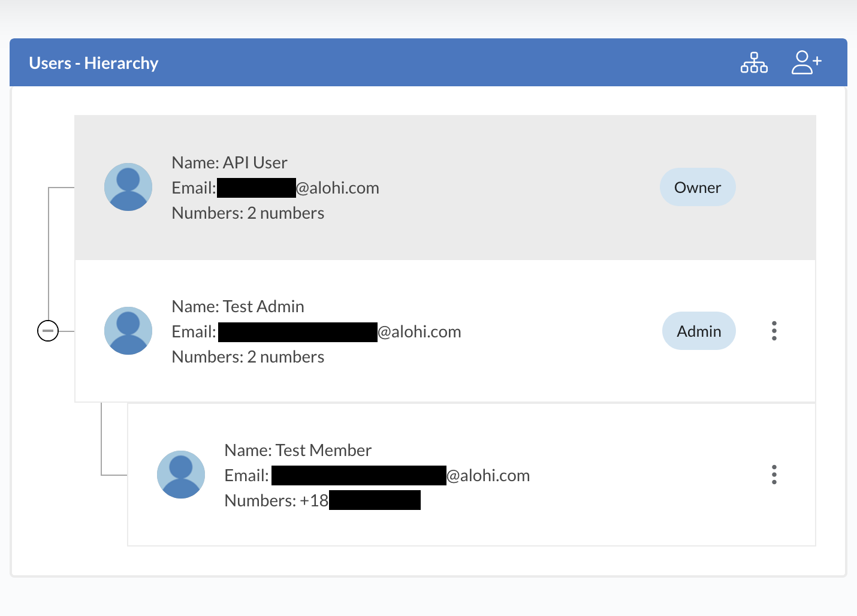The image size is (857, 616).
Task: Click API User avatar icon
Action: (128, 187)
